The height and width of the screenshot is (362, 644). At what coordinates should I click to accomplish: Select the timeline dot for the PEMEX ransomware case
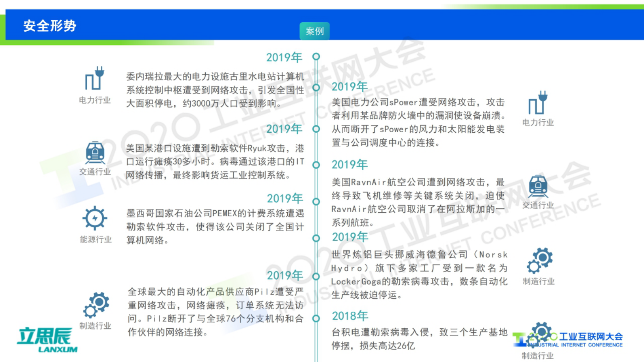[316, 201]
